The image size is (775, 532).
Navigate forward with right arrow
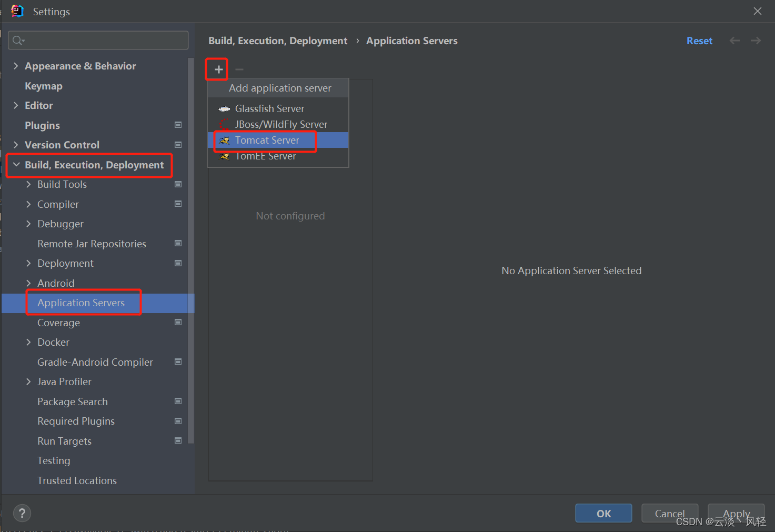click(x=756, y=41)
